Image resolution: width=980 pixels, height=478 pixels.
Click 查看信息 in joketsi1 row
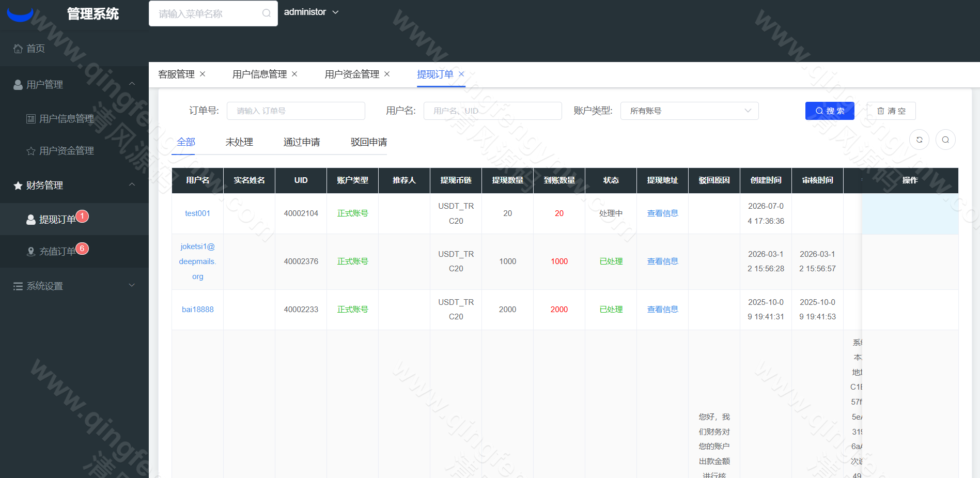tap(663, 261)
